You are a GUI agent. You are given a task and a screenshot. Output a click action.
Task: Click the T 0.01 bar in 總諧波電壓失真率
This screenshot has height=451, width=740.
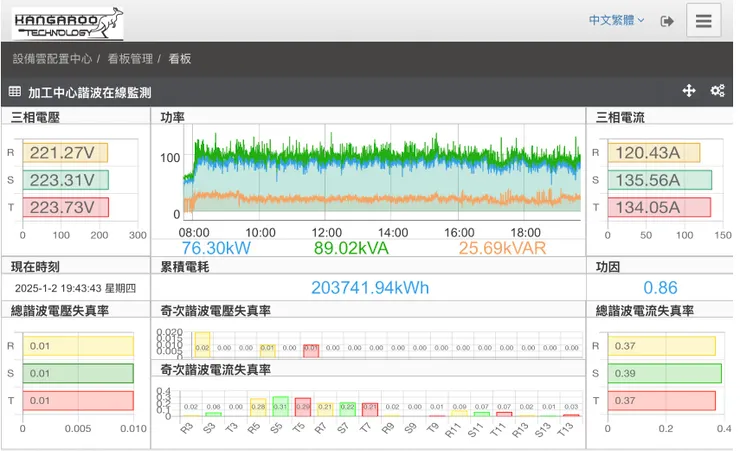click(x=78, y=401)
